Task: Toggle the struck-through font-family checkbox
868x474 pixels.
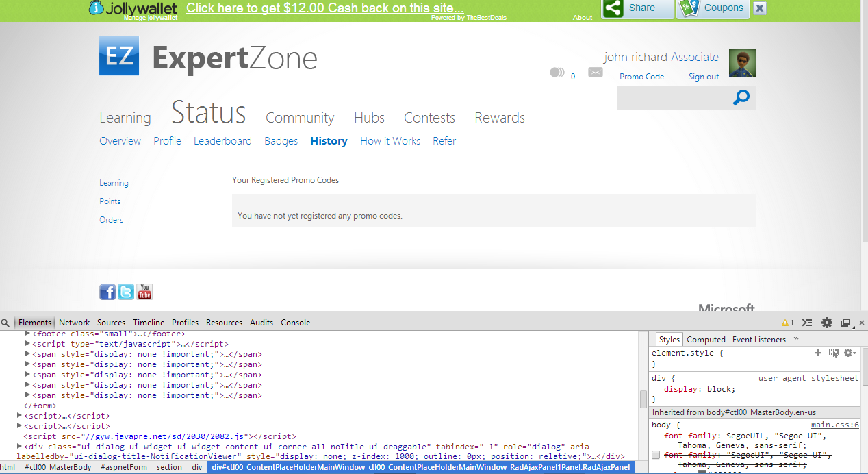Action: [x=656, y=455]
